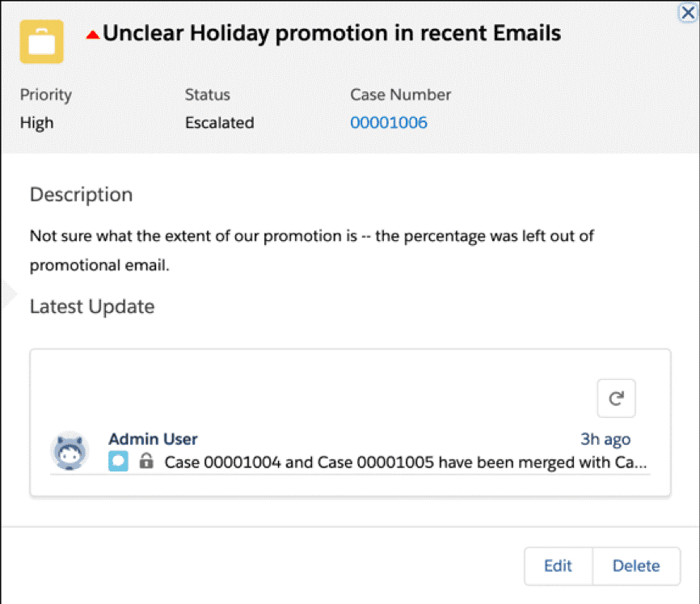
Task: Click the red escalation triangle icon
Action: [92, 35]
